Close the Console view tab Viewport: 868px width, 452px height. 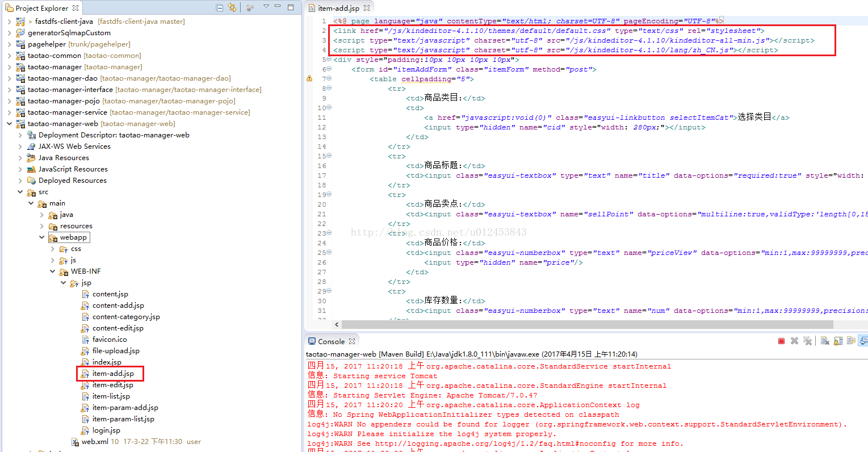(352, 341)
